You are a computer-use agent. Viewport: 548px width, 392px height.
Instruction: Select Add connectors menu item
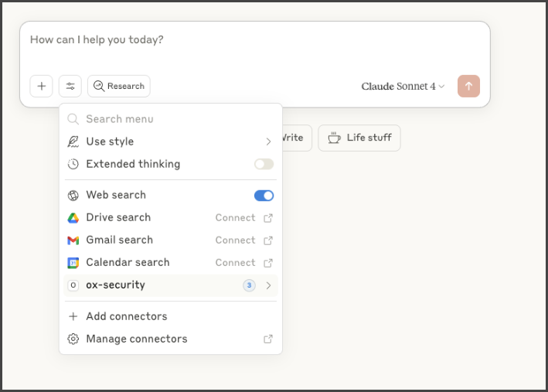pos(126,316)
